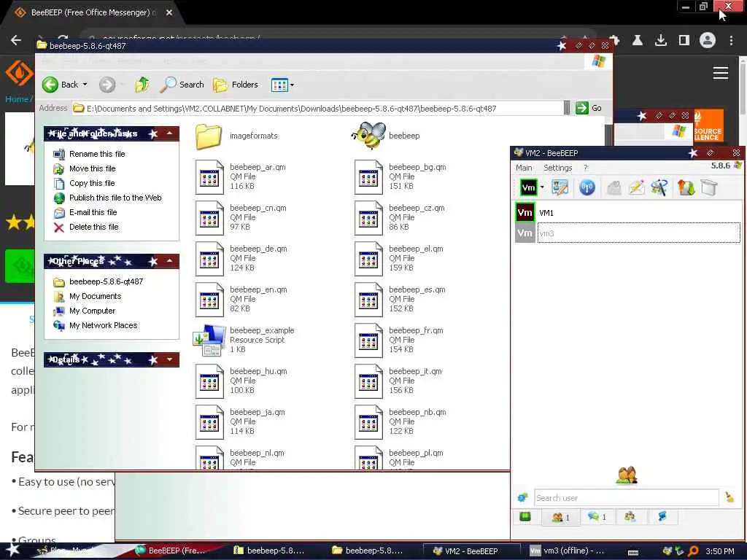
Task: Click the broom clear-search icon in BeeBEEP
Action: (x=729, y=497)
